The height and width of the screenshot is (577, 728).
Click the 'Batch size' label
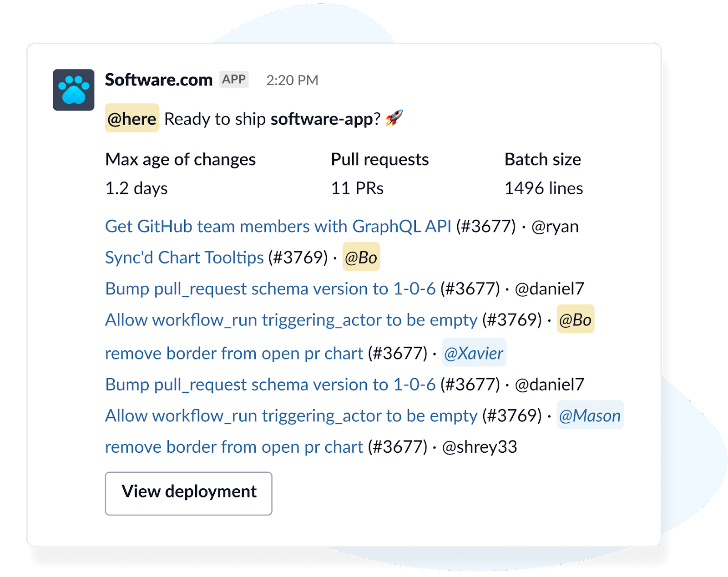(543, 160)
